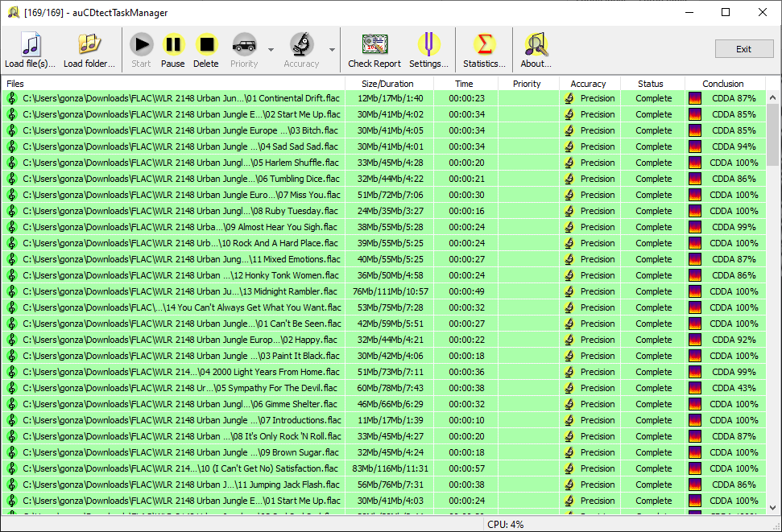Sort by the Accuracy column header

coord(590,83)
